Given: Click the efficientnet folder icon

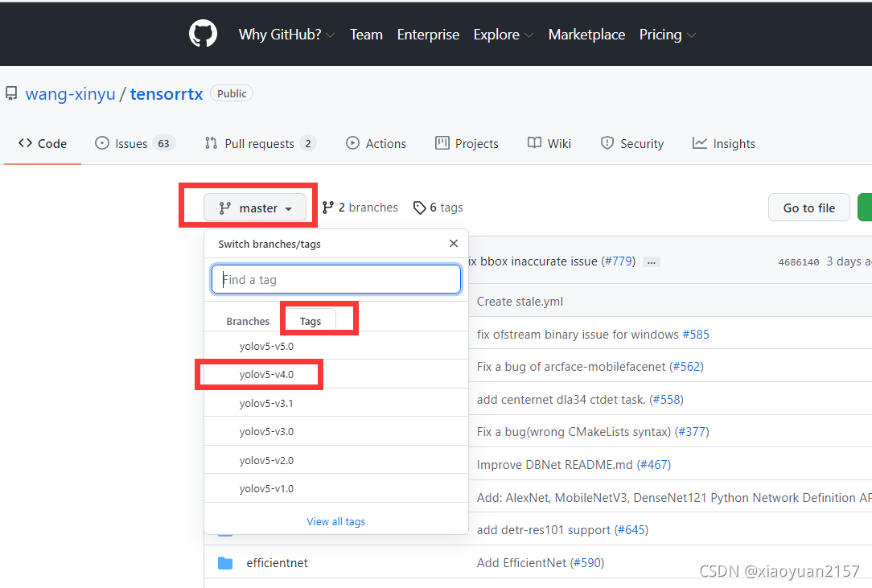Looking at the screenshot, I should point(225,563).
